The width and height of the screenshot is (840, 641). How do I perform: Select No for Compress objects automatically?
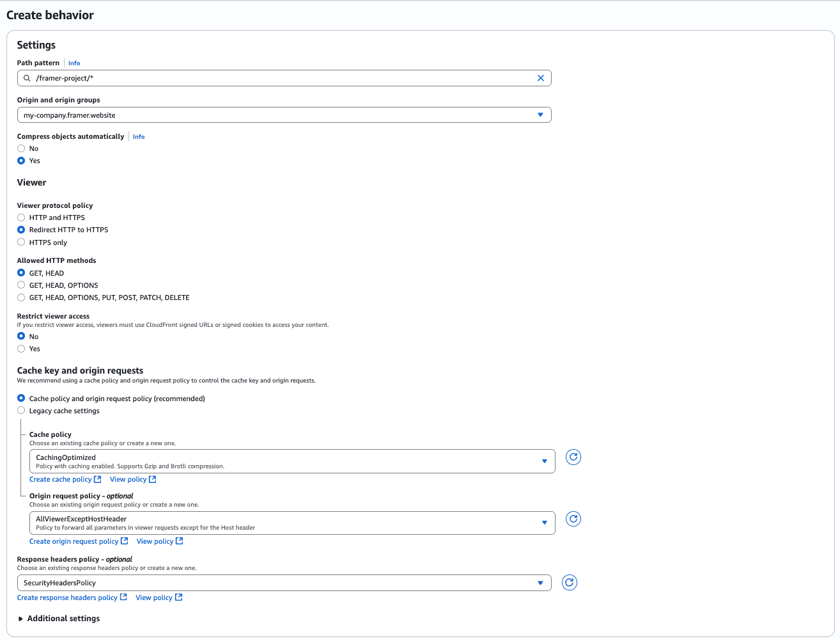tap(21, 148)
